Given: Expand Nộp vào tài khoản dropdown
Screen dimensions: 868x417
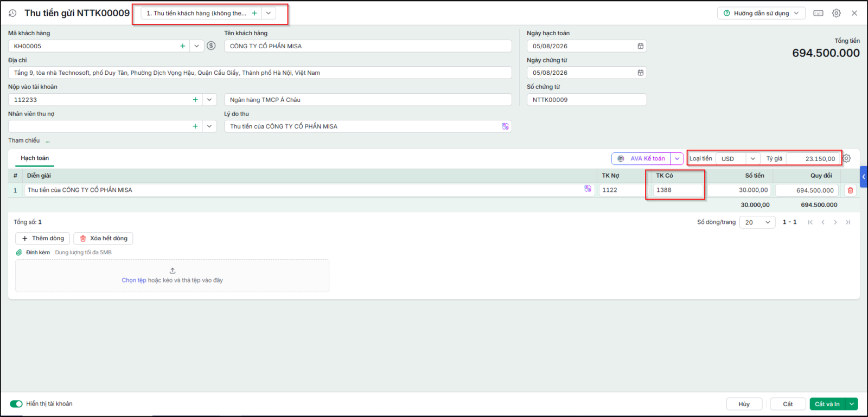Looking at the screenshot, I should click(x=209, y=100).
